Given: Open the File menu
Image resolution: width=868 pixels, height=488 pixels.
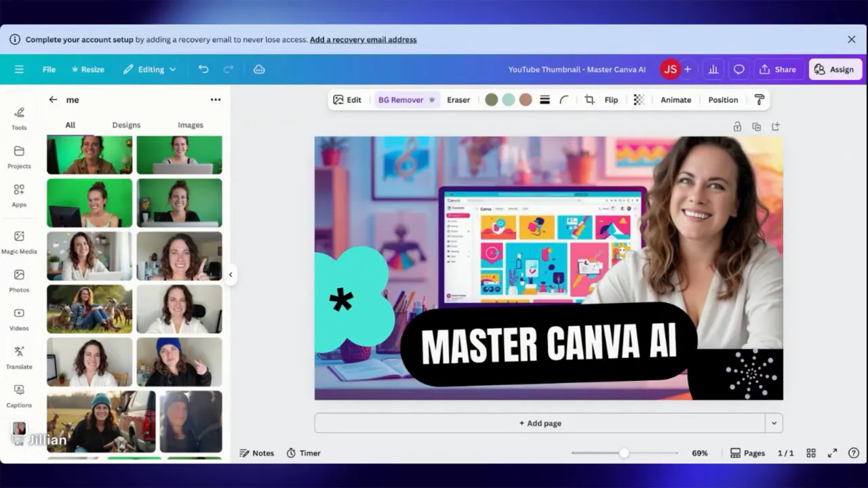Looking at the screenshot, I should (48, 69).
